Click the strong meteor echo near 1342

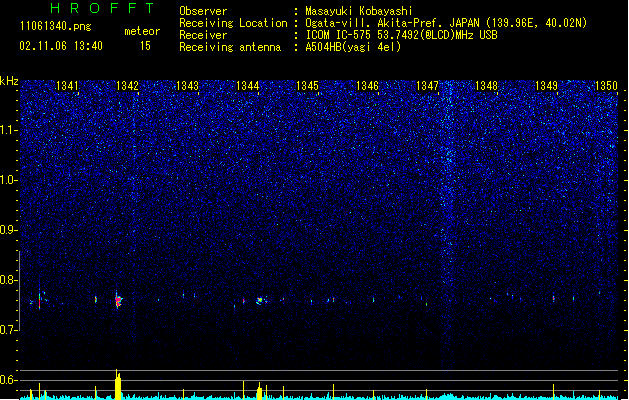point(118,300)
